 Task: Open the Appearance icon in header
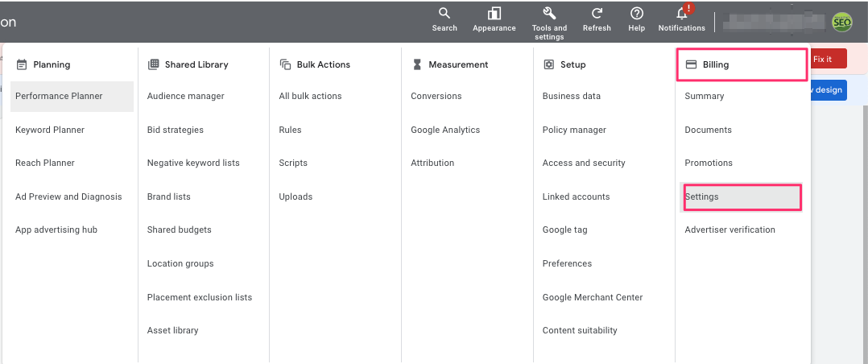coord(494,14)
